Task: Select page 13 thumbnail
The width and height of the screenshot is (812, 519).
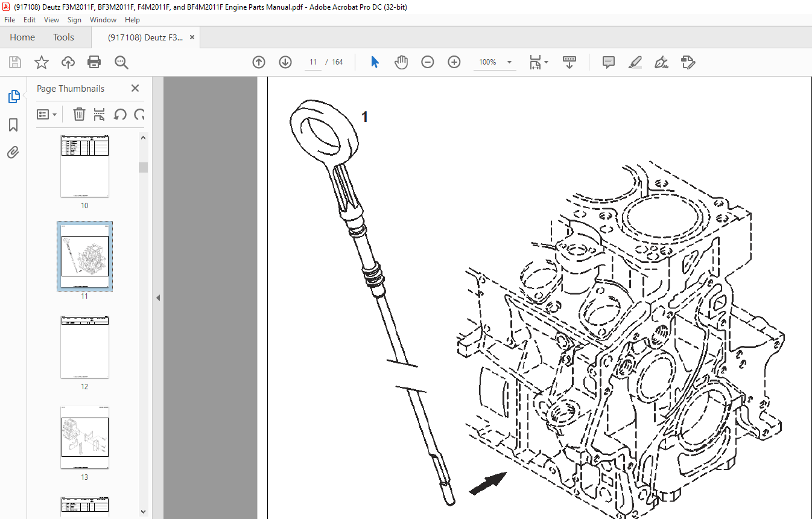Action: click(84, 438)
